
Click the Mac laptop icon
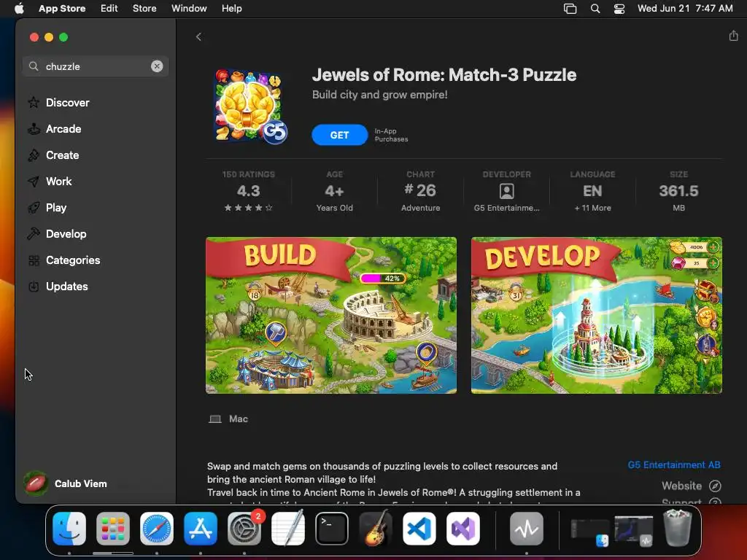click(x=215, y=419)
